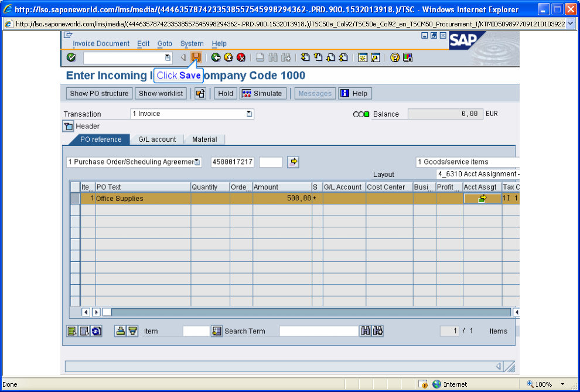
Task: Click the Find binoculars icon in the standard toolbar
Action: [273, 57]
